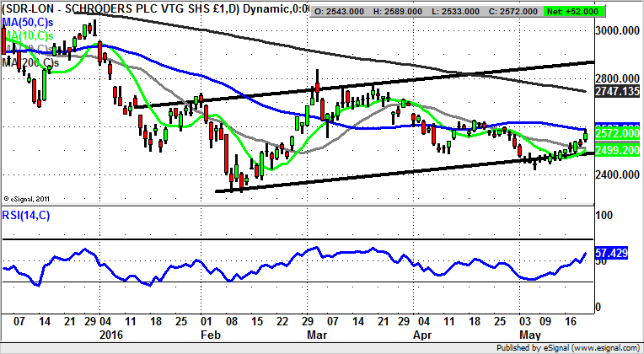This screenshot has height=354, width=644.
Task: Select the green MA(10,C) indicator label
Action: pos(29,36)
